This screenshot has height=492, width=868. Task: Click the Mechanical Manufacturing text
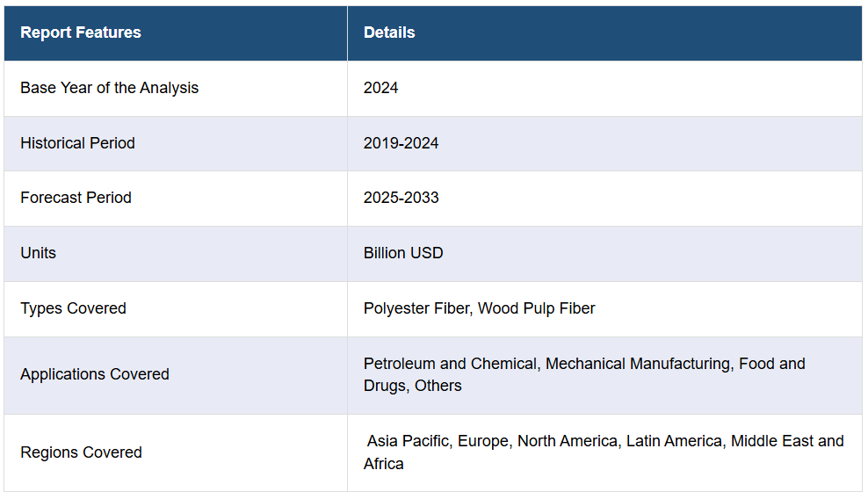coord(640,364)
